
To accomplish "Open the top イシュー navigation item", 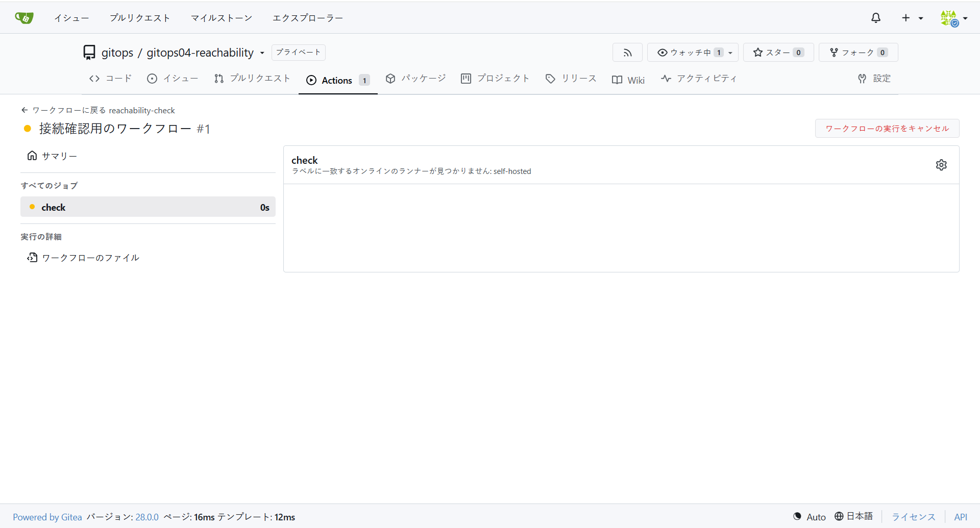I will pyautogui.click(x=72, y=18).
